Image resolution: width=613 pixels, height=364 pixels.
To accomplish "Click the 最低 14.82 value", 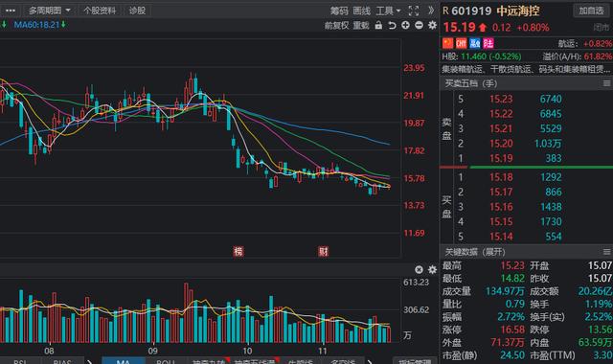I will (x=512, y=279).
